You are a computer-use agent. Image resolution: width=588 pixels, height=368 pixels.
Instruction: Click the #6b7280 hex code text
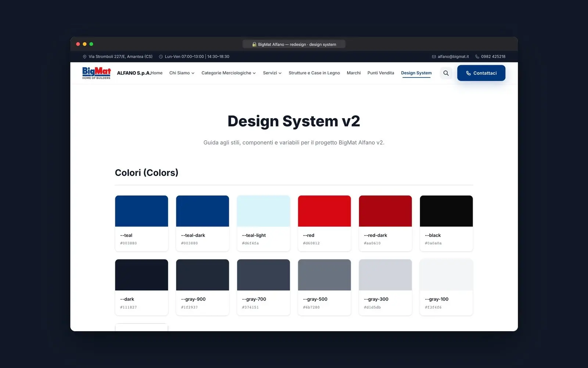point(311,307)
